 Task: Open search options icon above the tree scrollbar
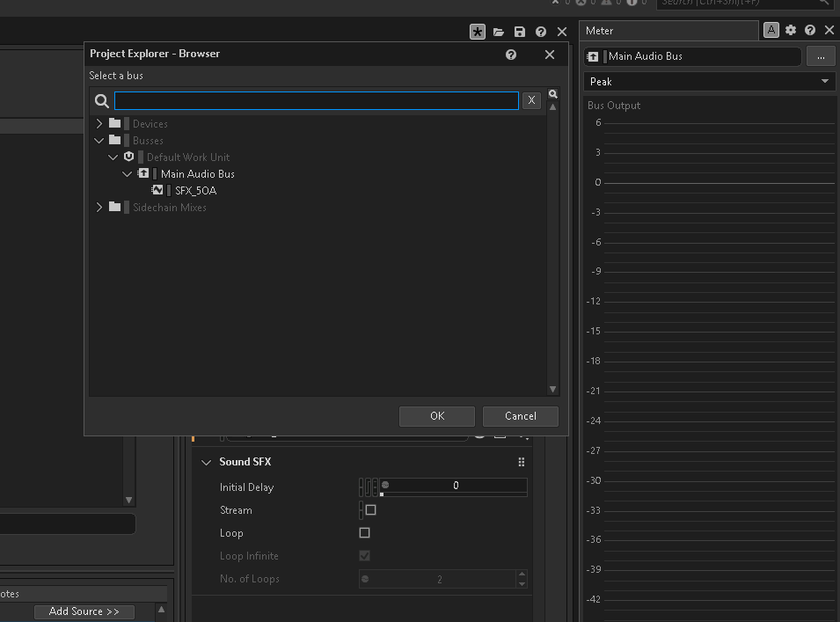pyautogui.click(x=553, y=94)
